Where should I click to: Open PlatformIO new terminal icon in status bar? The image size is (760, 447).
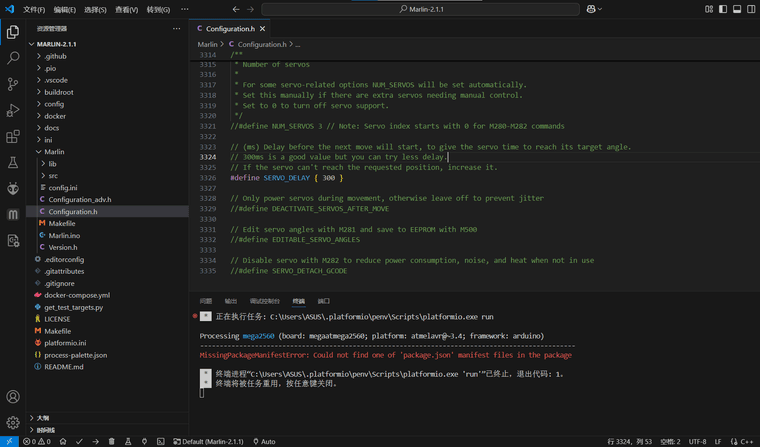pyautogui.click(x=160, y=441)
